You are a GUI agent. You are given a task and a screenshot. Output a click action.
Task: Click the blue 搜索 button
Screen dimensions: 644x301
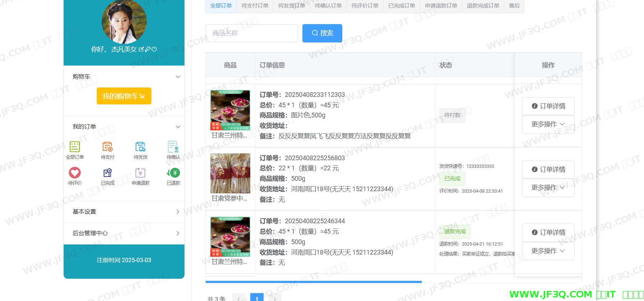coord(322,33)
